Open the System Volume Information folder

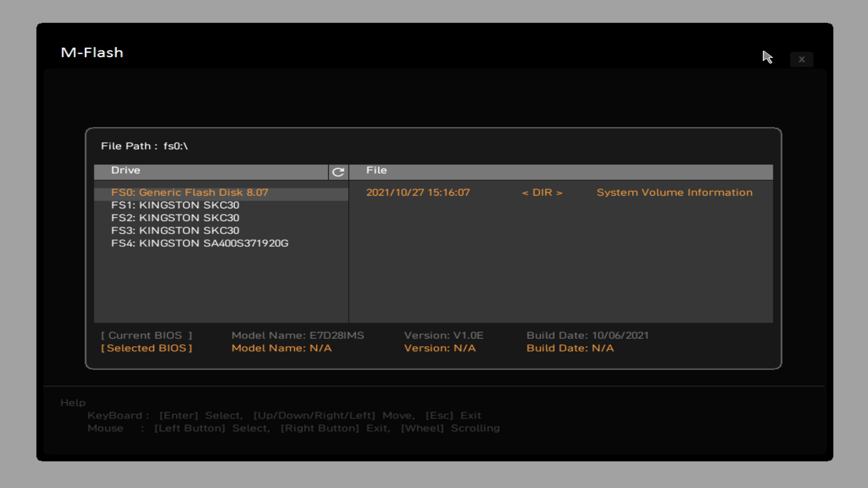pos(674,192)
